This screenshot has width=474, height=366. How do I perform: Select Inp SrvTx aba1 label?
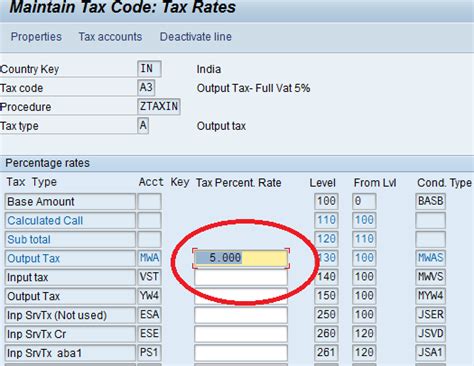pos(70,353)
